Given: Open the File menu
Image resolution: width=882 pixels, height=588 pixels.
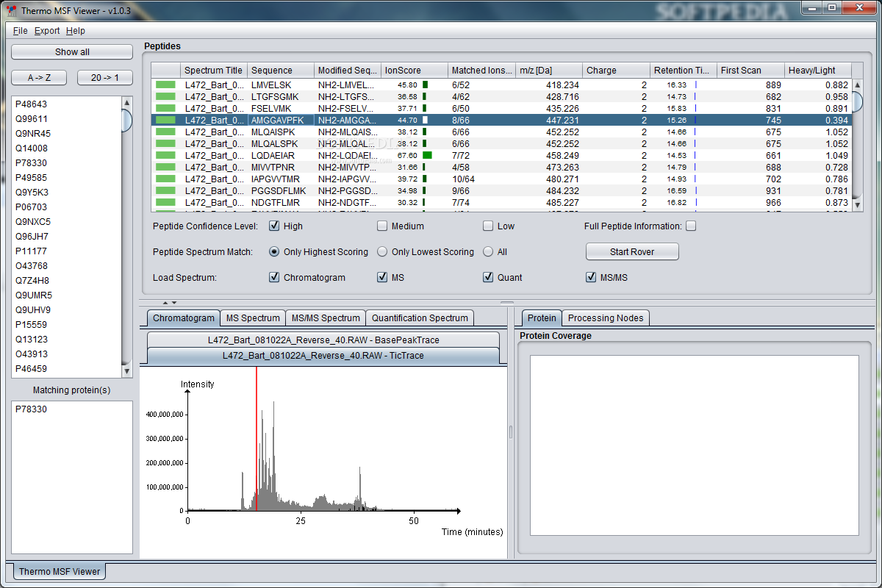Looking at the screenshot, I should (20, 31).
